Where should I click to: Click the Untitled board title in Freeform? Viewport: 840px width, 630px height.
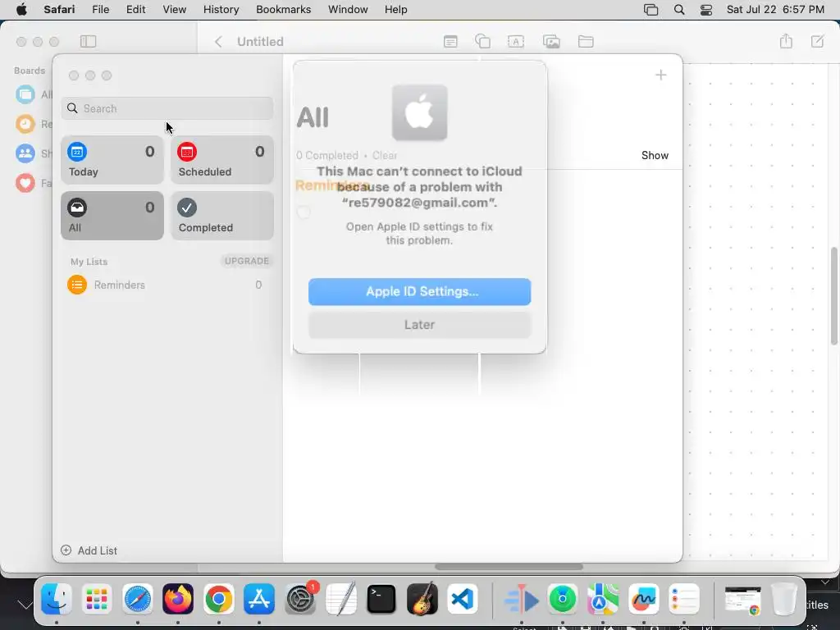[x=260, y=42]
